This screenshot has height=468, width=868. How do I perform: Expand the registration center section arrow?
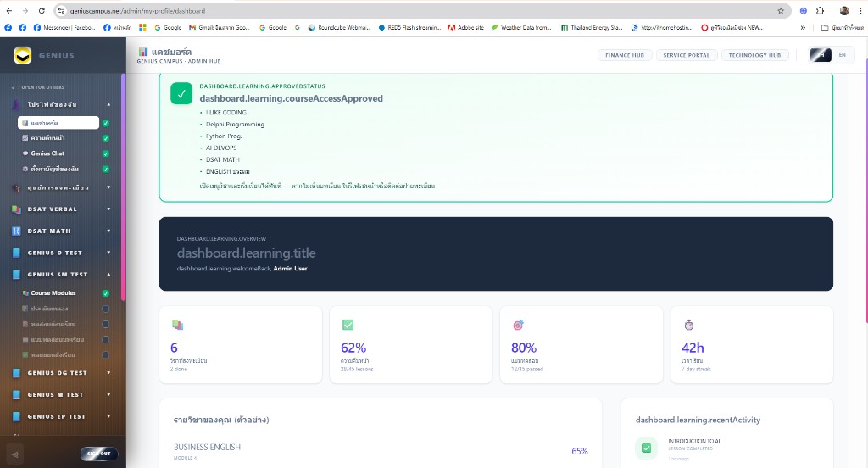click(x=108, y=187)
